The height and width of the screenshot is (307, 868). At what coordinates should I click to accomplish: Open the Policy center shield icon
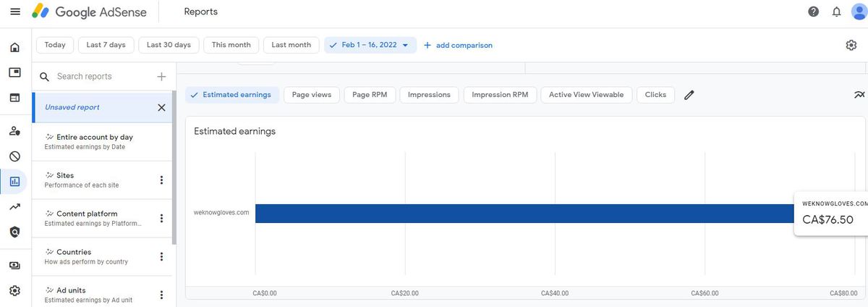[x=15, y=232]
